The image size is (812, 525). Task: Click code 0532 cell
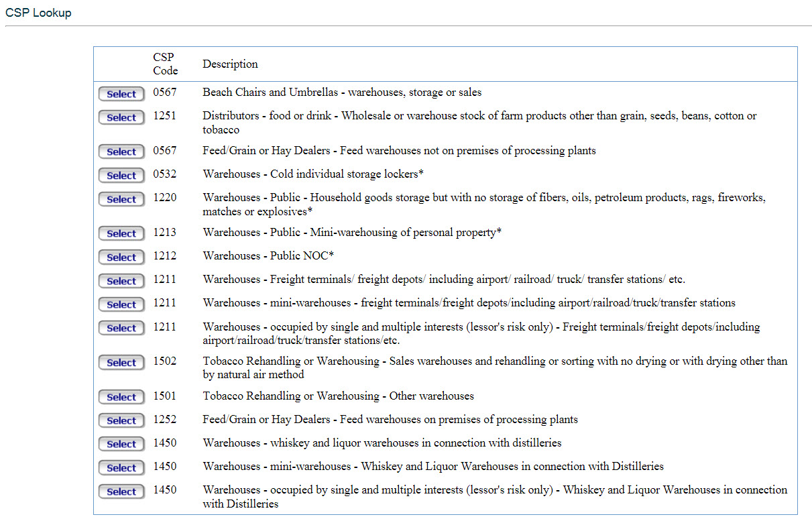point(165,174)
